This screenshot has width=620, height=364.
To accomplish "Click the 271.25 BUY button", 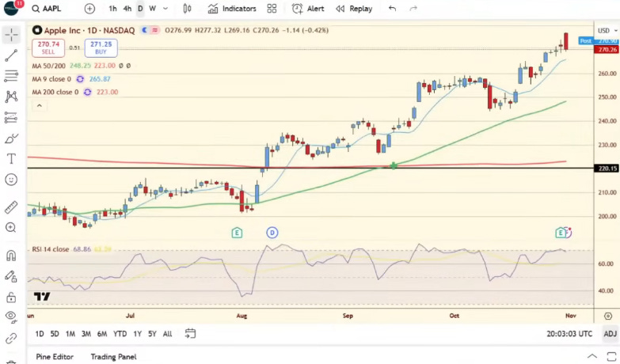I will [101, 47].
